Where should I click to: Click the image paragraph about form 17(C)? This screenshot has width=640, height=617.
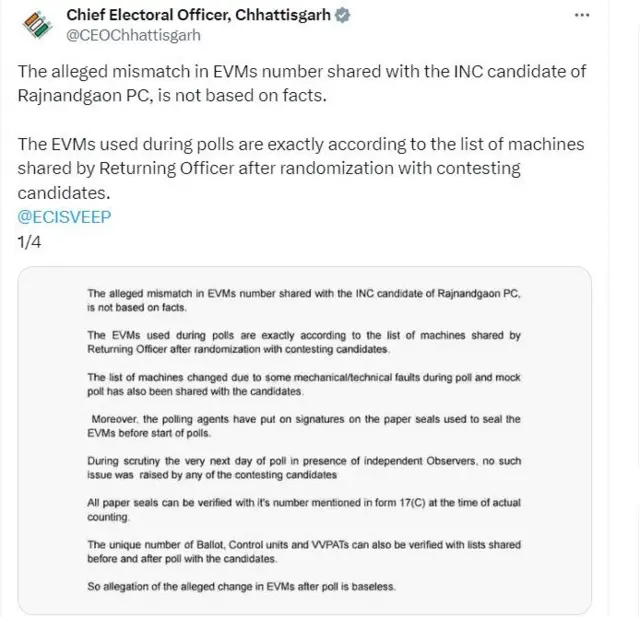click(303, 510)
